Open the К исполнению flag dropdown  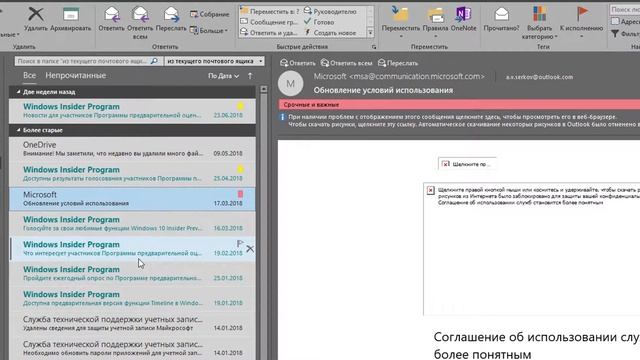coord(581,22)
